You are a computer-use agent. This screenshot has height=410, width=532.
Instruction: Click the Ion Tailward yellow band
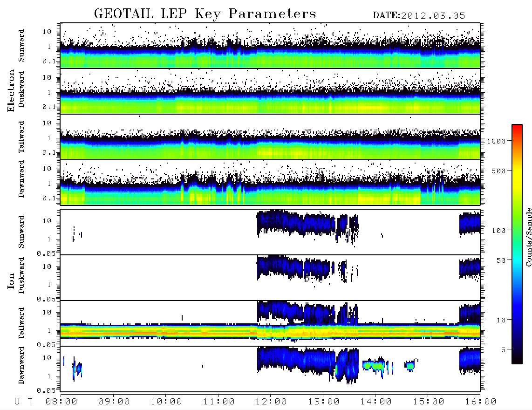[x=270, y=332]
